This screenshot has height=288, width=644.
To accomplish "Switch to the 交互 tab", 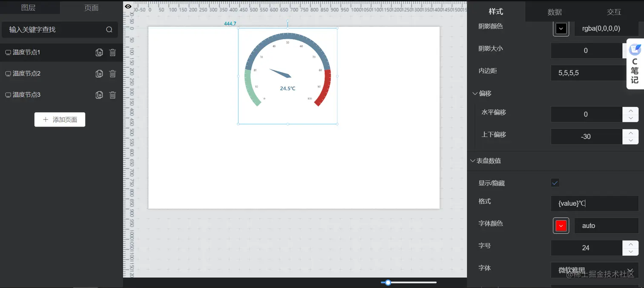I will coord(614,12).
